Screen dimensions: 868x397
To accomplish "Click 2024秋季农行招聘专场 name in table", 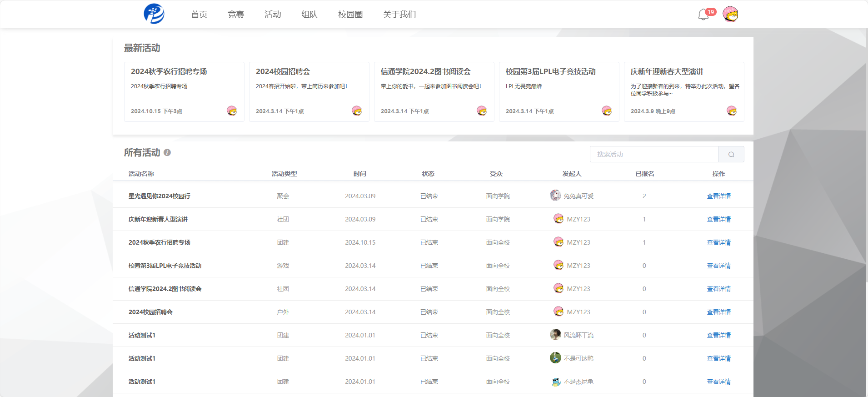I will [160, 242].
